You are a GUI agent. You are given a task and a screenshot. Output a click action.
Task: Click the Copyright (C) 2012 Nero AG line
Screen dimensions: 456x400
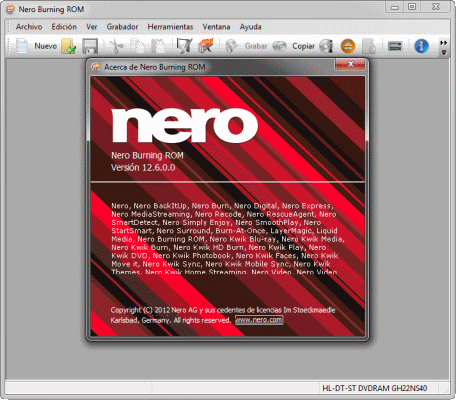223,310
